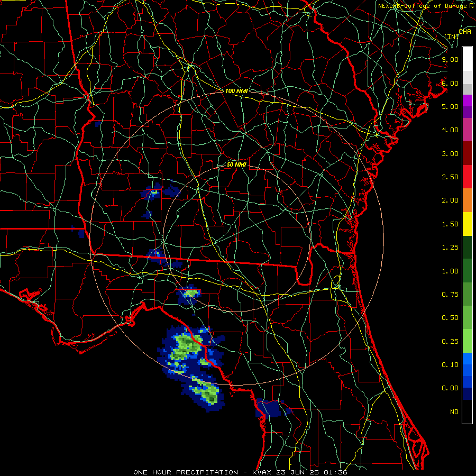476x476 pixels.
Task: Click the NEXLAB-College of DuPage header text
Action: click(427, 6)
